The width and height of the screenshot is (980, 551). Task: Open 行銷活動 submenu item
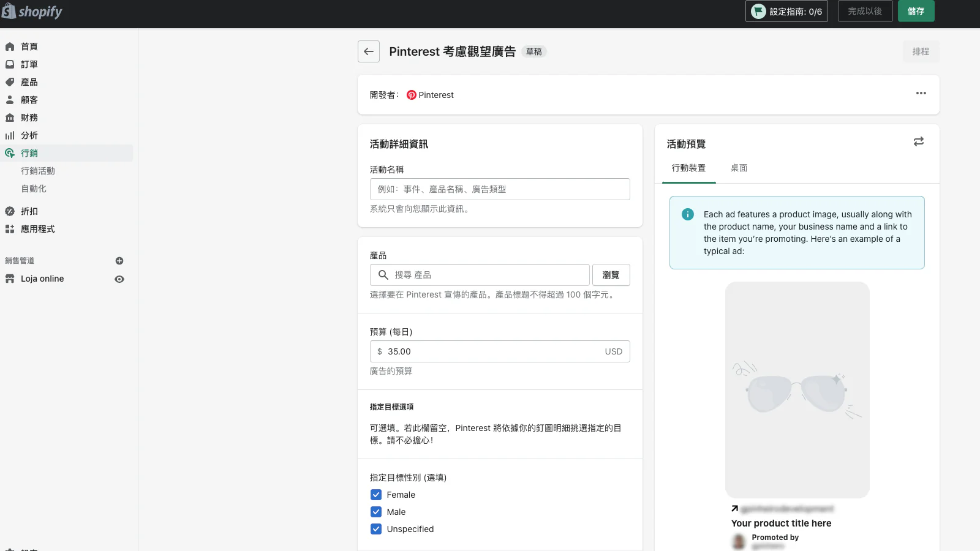38,171
